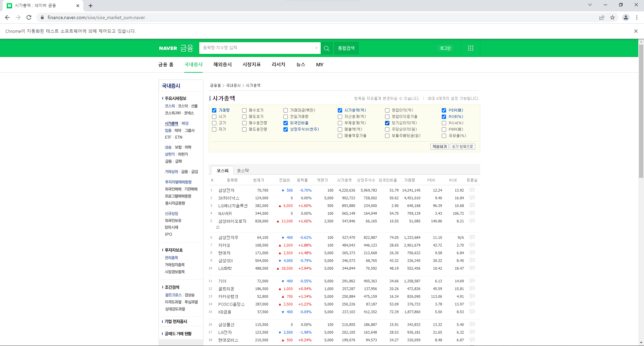Image resolution: width=644 pixels, height=346 pixels.
Task: Open 삼성SDI discussion board icon
Action: (x=472, y=260)
